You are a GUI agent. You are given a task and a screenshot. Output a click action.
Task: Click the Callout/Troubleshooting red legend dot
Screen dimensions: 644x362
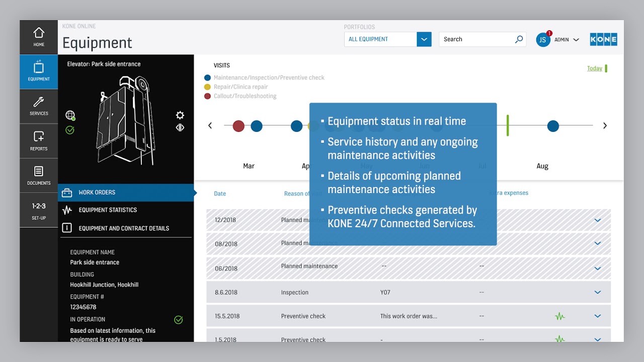(x=207, y=96)
